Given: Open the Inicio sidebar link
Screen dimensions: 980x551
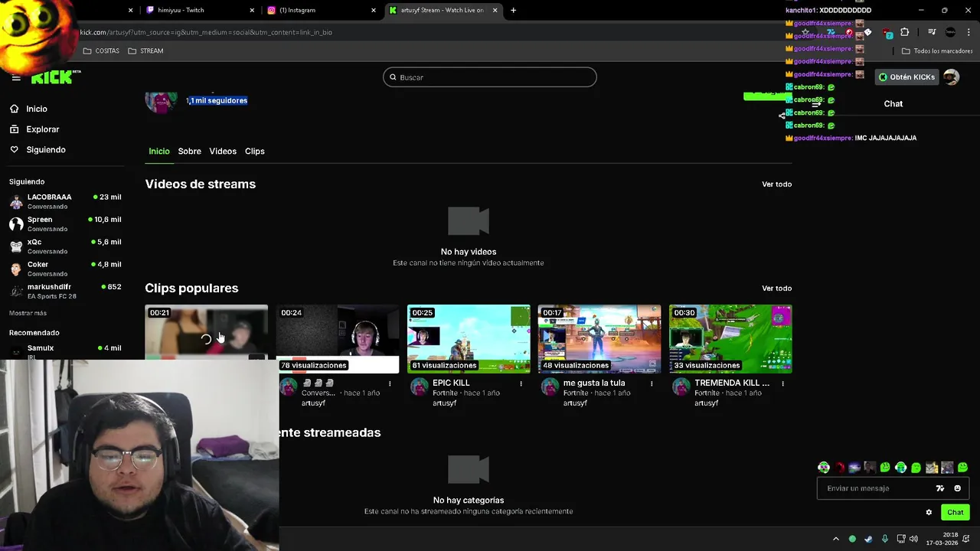Looking at the screenshot, I should click(x=37, y=109).
